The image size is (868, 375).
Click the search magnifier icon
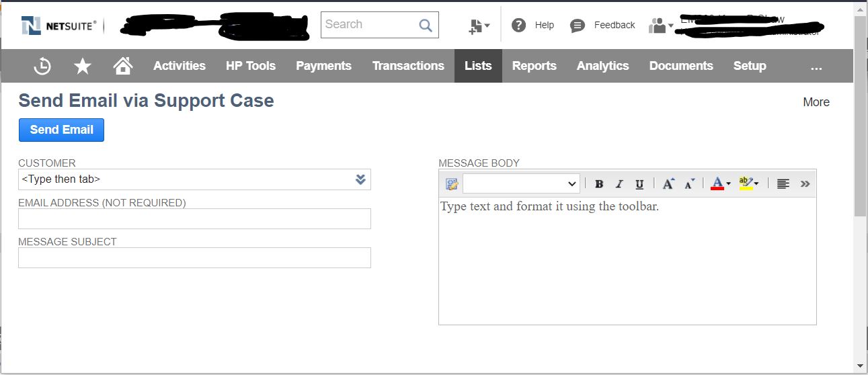tap(426, 26)
